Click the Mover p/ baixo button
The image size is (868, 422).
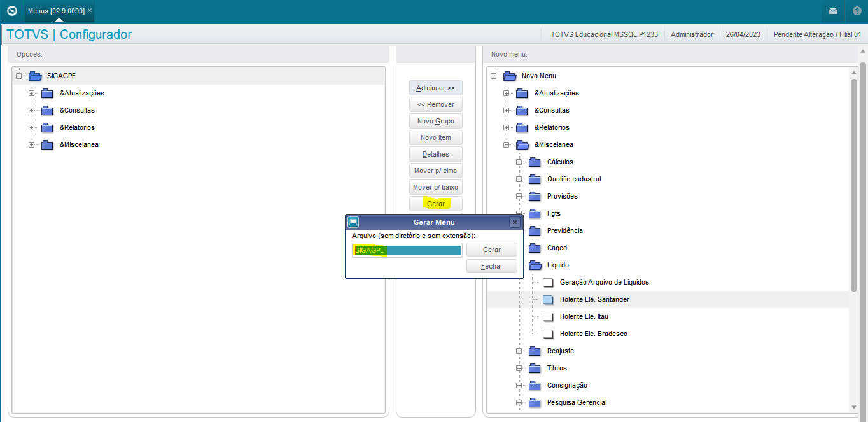coord(436,187)
